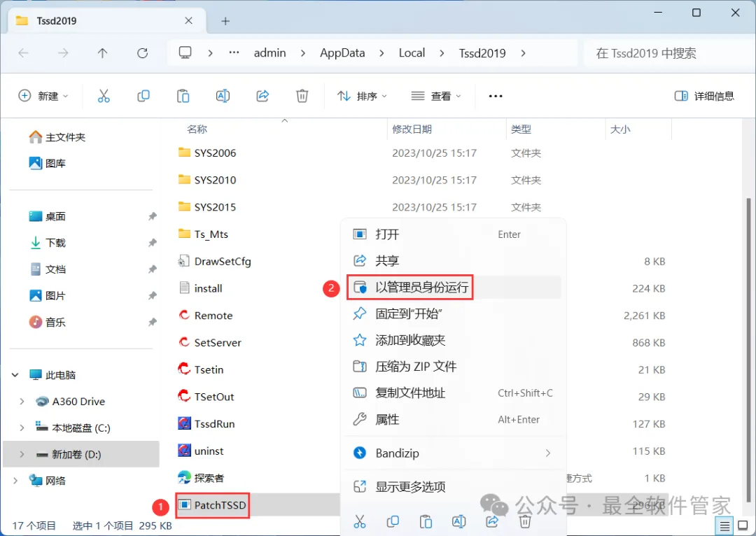Sort by the Size column header
Screen dimensions: 756x536
coord(620,129)
